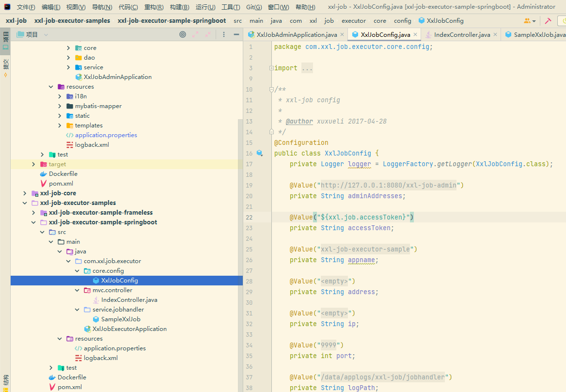This screenshot has height=392, width=566.
Task: Click the Collapse All icon in project panel
Action: pyautogui.click(x=209, y=34)
